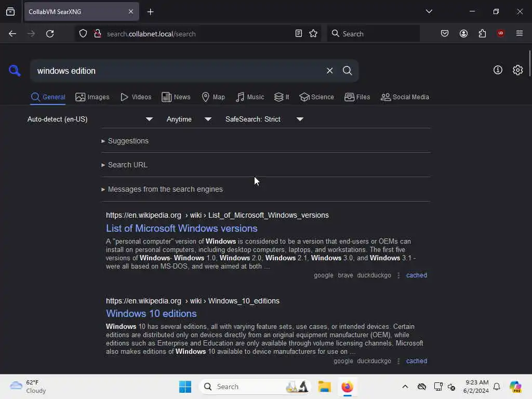
Task: Click the network display tray icon
Action: (438, 387)
